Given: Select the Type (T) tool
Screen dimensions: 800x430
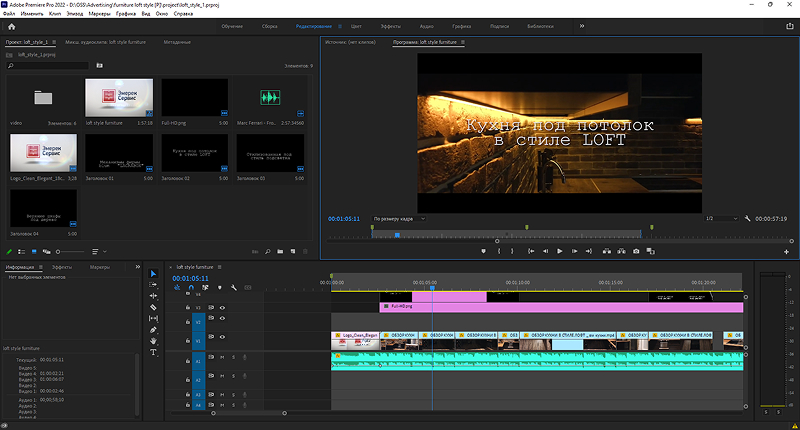Looking at the screenshot, I should tap(153, 352).
